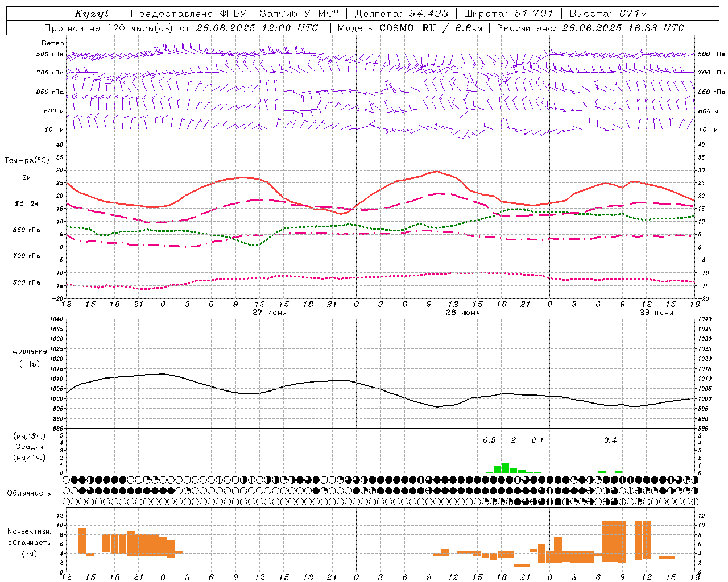Click the Осадки precipitation label
Screen dimensions: 728x582
pos(29,447)
